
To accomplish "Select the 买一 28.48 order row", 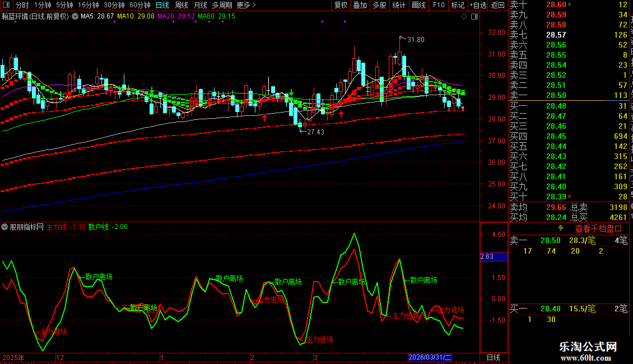I will tap(569, 106).
